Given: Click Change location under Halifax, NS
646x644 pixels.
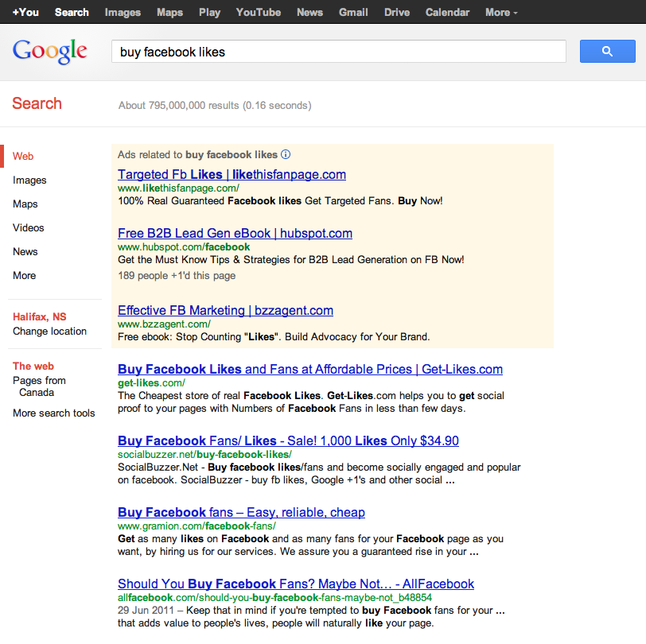Looking at the screenshot, I should [50, 331].
